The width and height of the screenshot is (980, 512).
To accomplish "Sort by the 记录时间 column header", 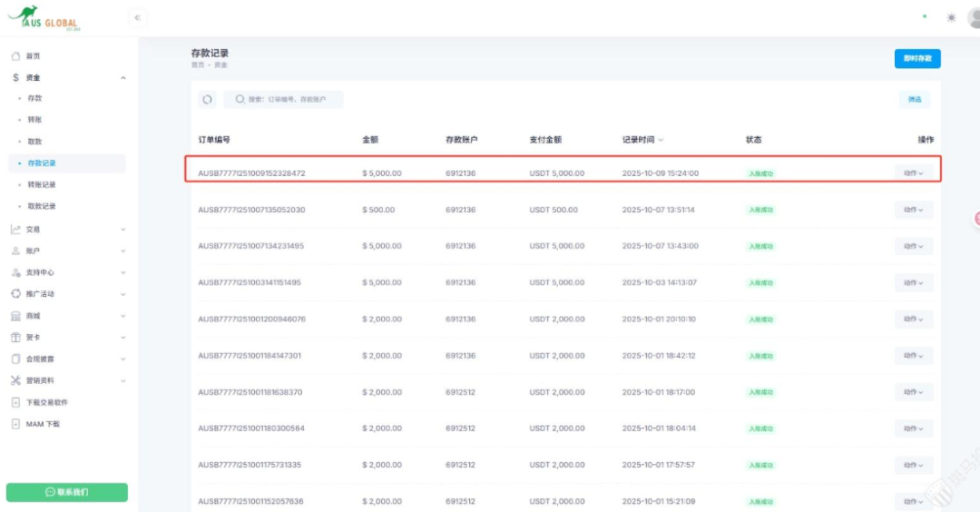I will point(642,140).
